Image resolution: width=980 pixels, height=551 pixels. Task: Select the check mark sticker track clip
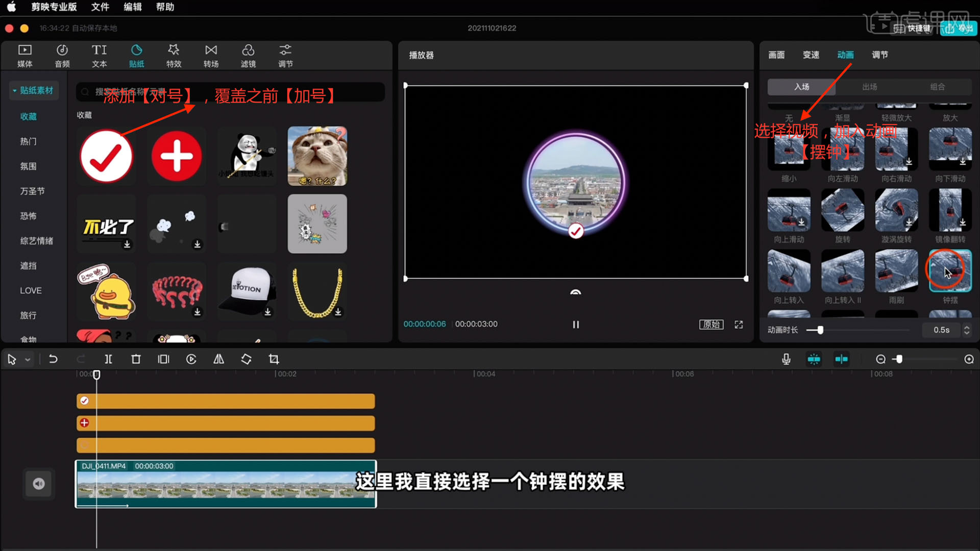[x=226, y=401]
